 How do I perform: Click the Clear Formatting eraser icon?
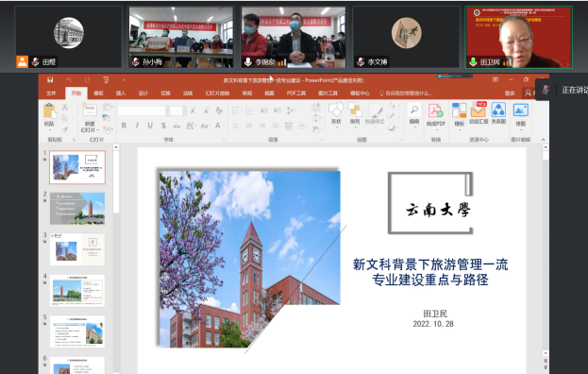click(x=219, y=110)
